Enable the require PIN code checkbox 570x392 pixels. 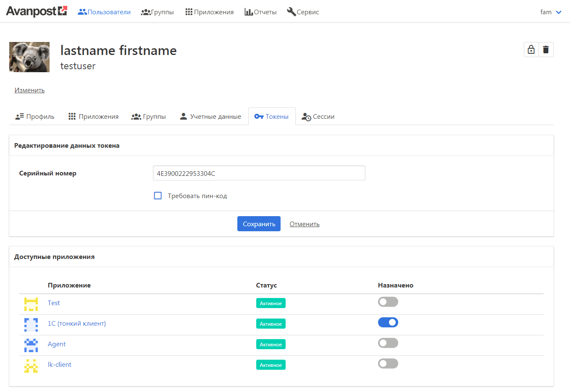pyautogui.click(x=158, y=196)
